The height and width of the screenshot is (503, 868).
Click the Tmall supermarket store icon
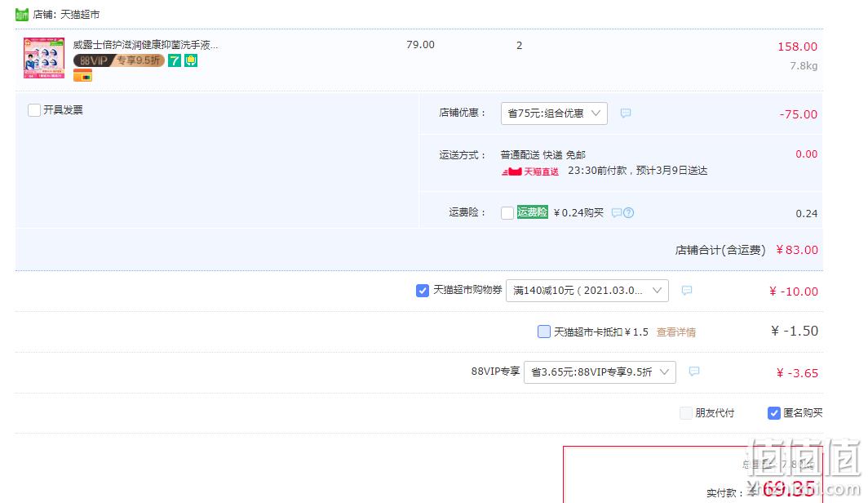click(x=21, y=15)
